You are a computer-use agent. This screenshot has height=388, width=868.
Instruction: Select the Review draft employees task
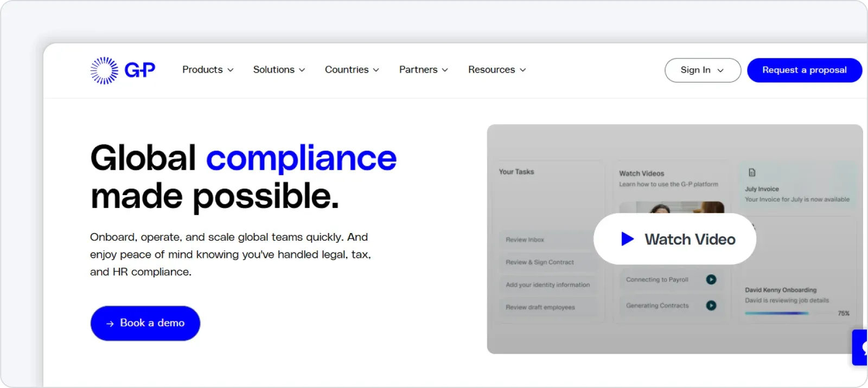(x=546, y=307)
